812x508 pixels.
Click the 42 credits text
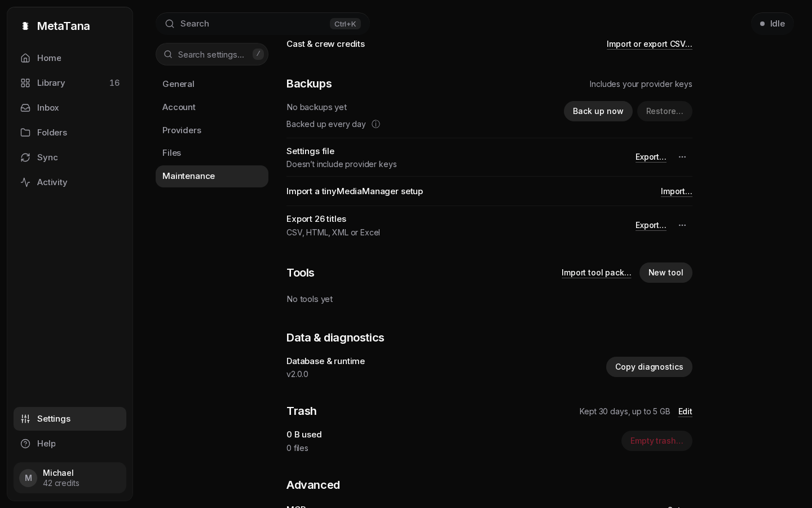click(61, 483)
